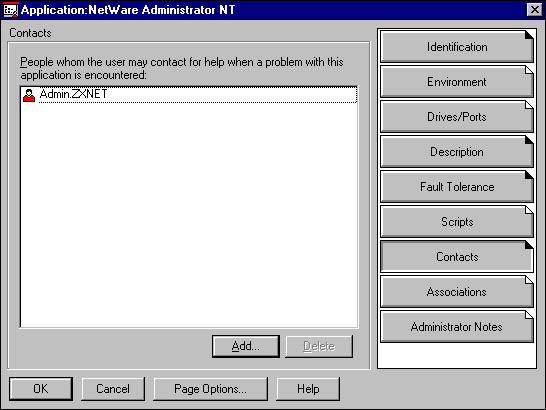Image resolution: width=546 pixels, height=410 pixels.
Task: Select the Admin.ZXNET user icon
Action: pos(29,95)
